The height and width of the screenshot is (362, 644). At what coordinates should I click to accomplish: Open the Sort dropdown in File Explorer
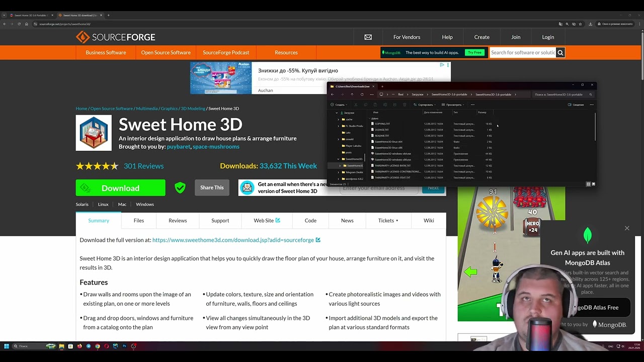(x=425, y=105)
